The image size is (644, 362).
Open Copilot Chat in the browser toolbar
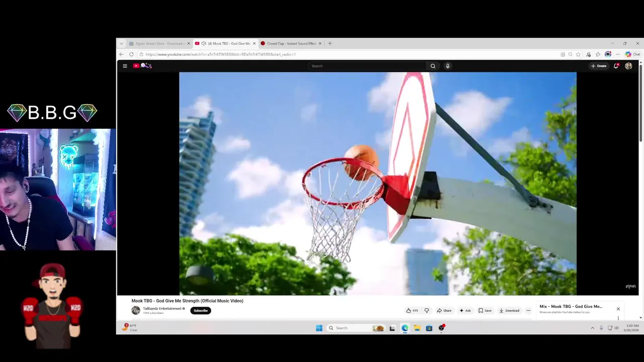pyautogui.click(x=632, y=54)
